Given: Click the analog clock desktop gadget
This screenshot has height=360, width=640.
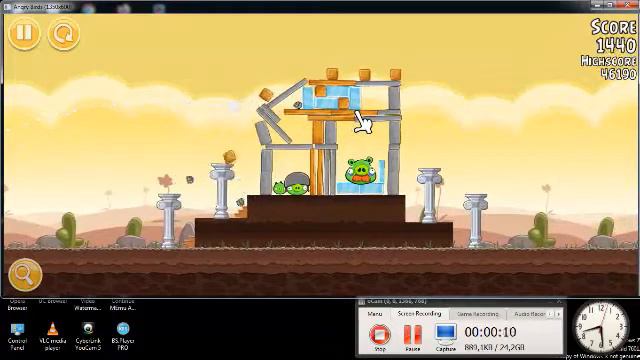Looking at the screenshot, I should tap(600, 327).
